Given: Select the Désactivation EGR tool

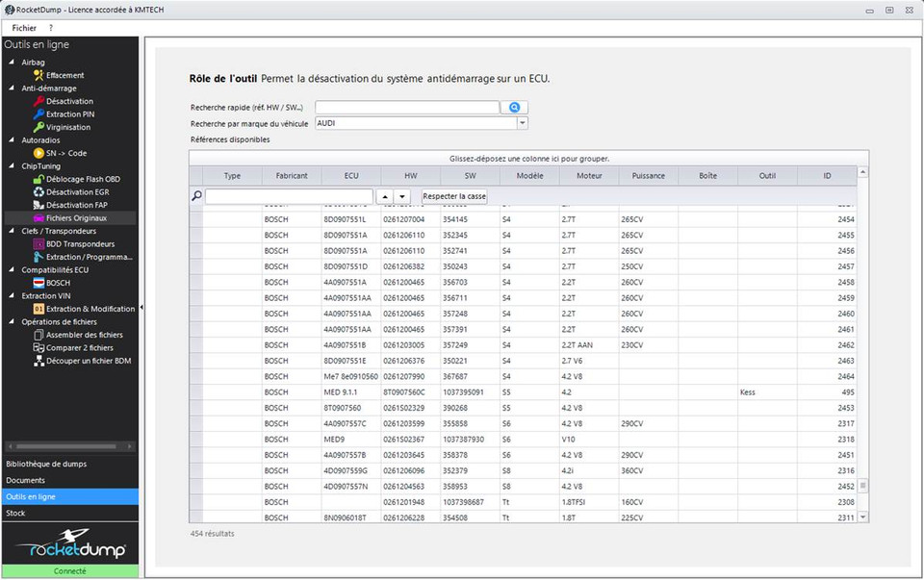Looking at the screenshot, I should (77, 192).
